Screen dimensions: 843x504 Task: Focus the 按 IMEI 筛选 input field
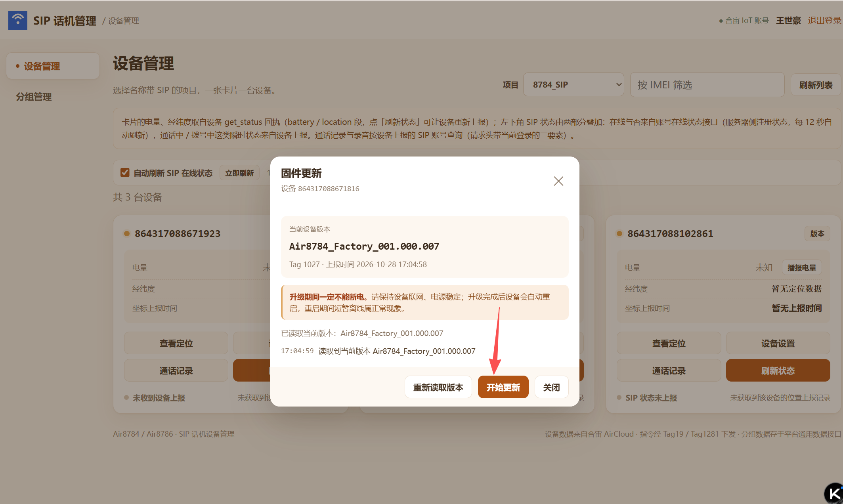point(707,84)
